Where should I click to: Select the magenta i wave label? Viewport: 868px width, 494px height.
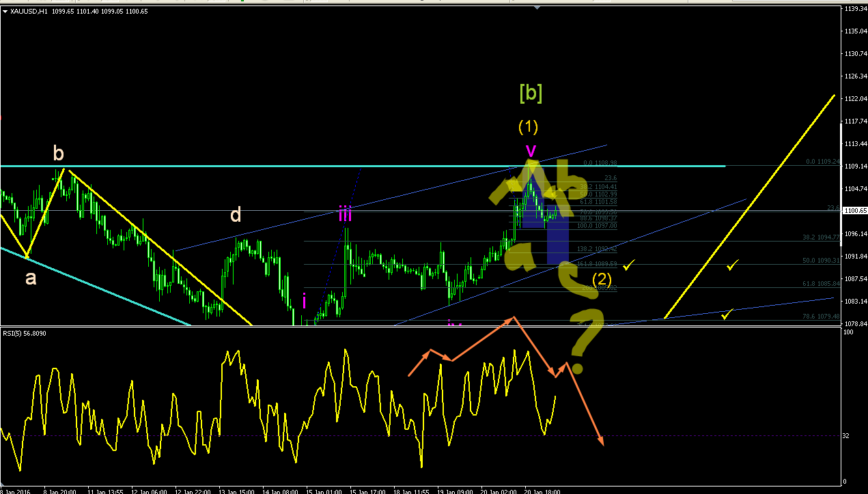tap(304, 300)
